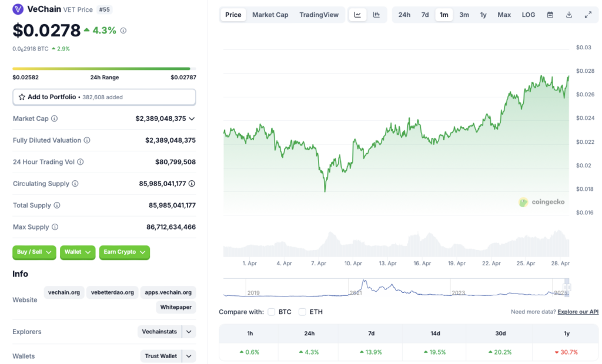Click Add to Portfolio button
602x364 pixels.
[104, 97]
